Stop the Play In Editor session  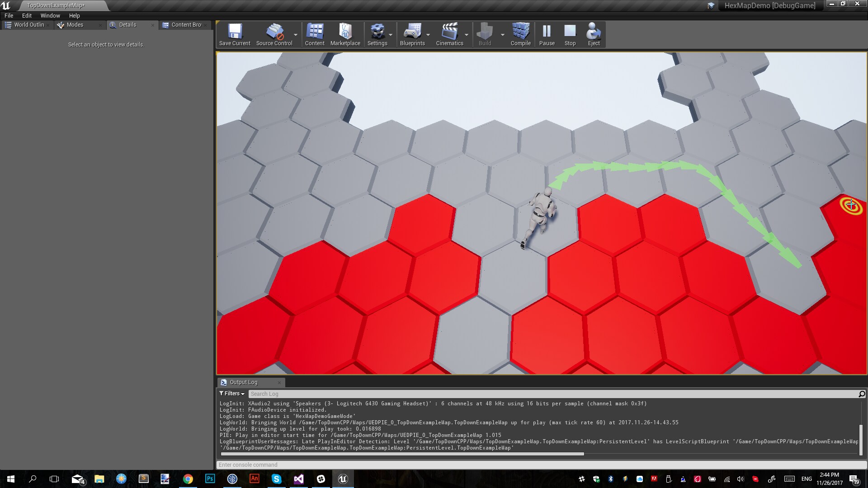[569, 34]
